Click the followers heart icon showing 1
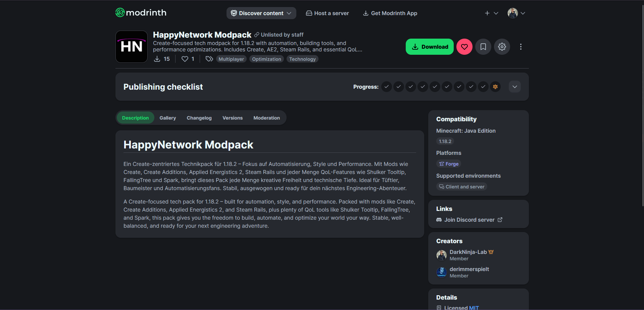This screenshot has height=310, width=644. pos(185,59)
